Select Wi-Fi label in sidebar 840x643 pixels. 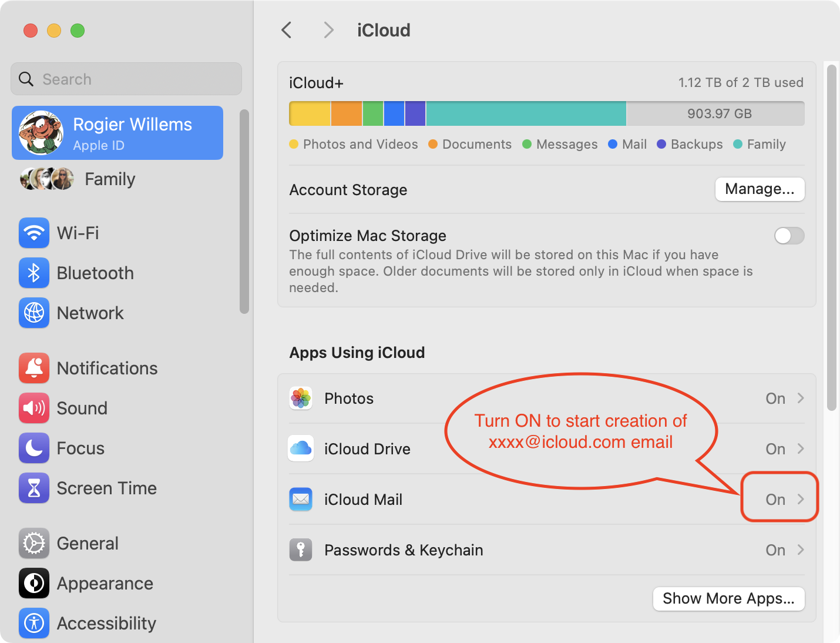tap(78, 233)
